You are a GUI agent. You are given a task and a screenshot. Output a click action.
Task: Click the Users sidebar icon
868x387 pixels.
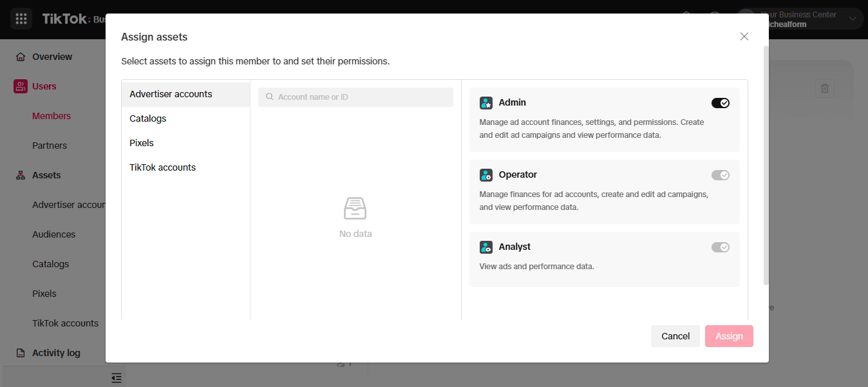tap(21, 86)
